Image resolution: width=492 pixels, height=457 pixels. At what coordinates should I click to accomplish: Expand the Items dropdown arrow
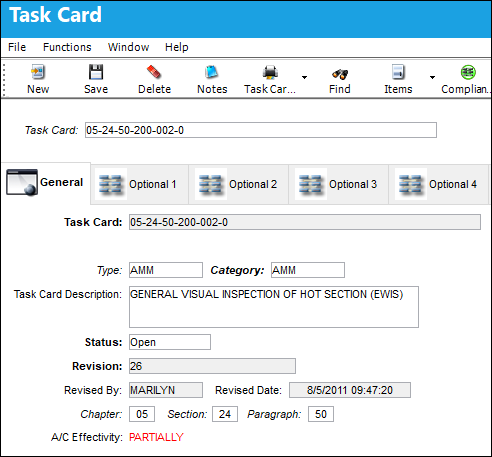(x=432, y=77)
